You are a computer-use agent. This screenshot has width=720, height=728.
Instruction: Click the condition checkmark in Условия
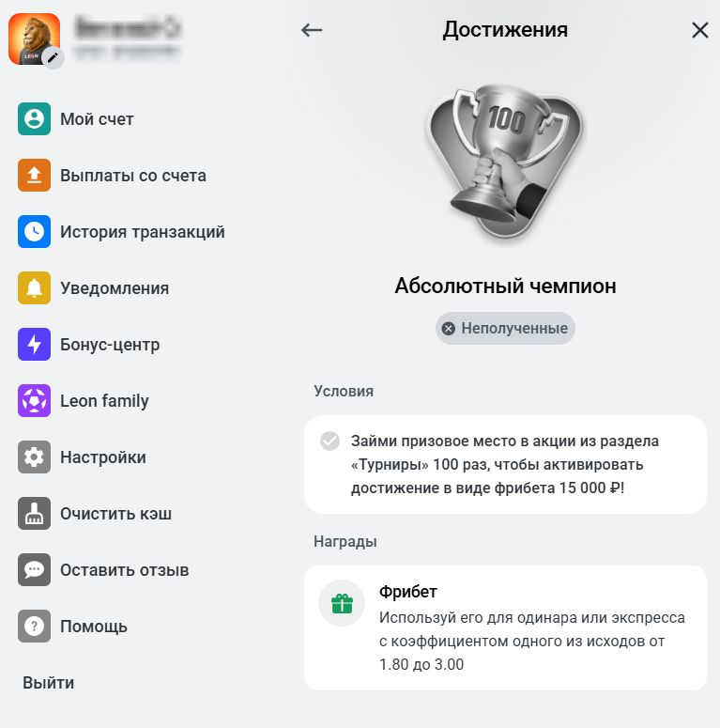tap(329, 441)
